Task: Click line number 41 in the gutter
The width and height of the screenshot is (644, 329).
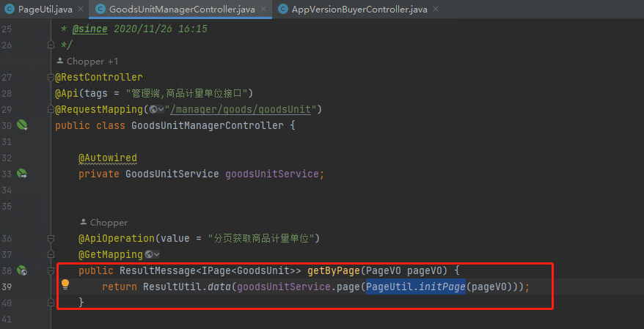Action: 7,319
